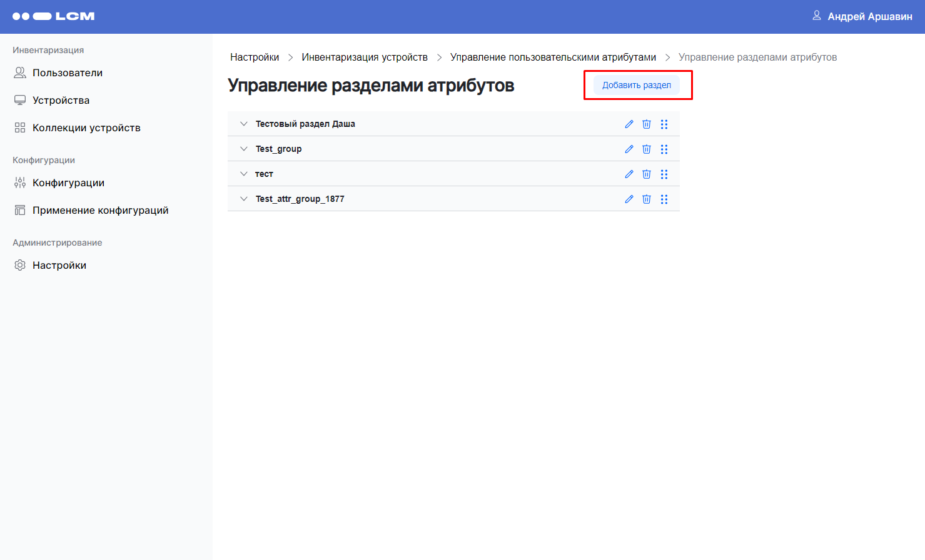
Task: Click the LCM logo in the header
Action: (54, 16)
